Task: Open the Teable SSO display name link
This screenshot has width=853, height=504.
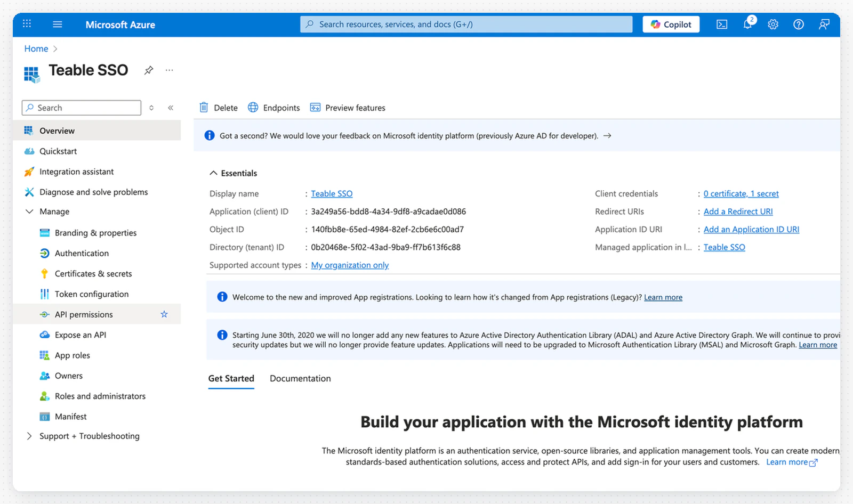Action: (x=332, y=194)
